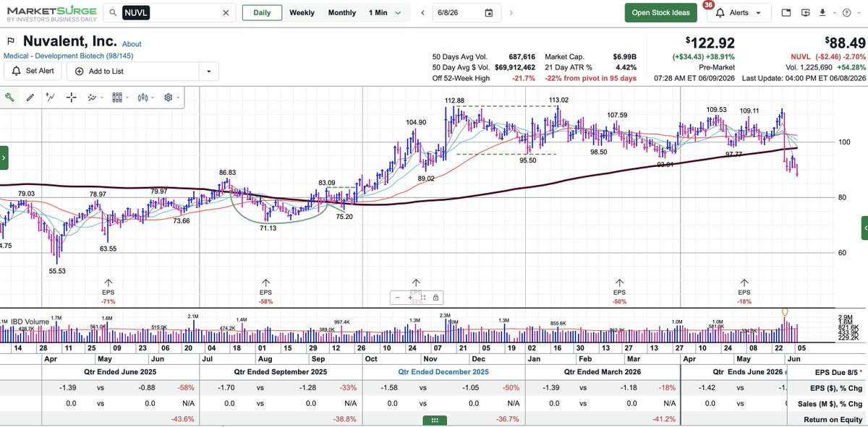Screen dimensions: 868x427
Task: Click the Return on Equity row label
Action: point(833,419)
